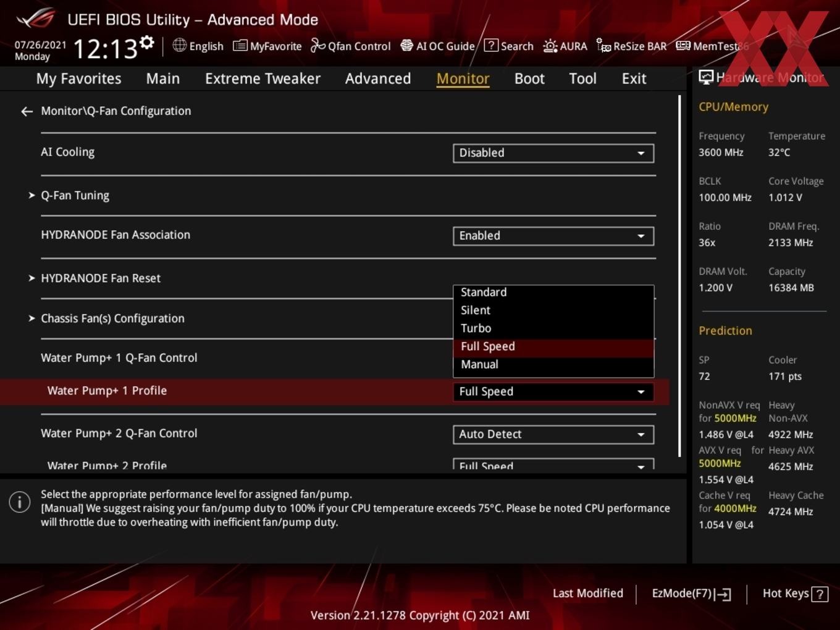Click Last Modified button

[x=588, y=594]
